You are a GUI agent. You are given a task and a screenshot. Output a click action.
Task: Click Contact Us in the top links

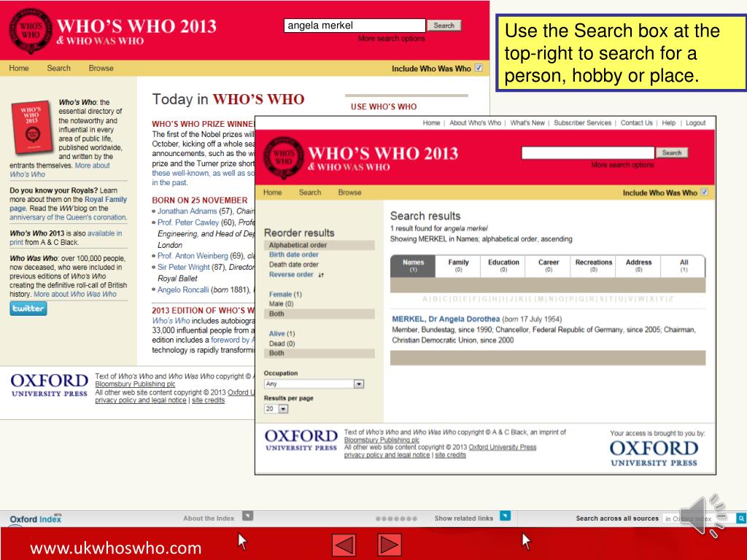pos(636,122)
